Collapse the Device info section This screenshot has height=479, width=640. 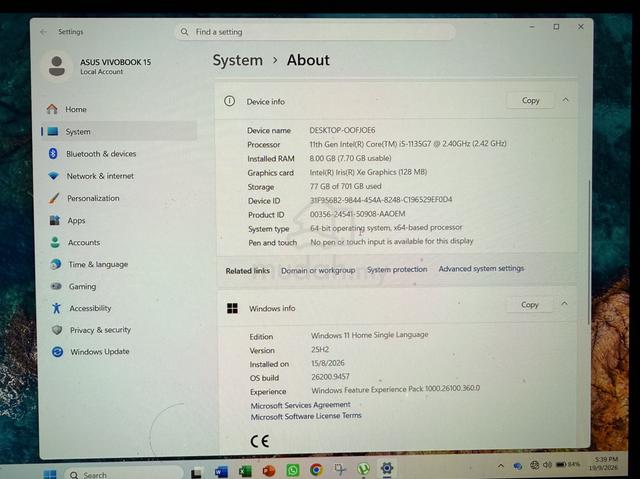point(565,100)
